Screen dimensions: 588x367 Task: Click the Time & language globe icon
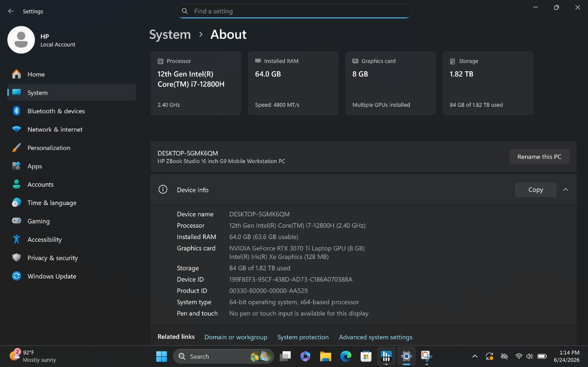tap(17, 203)
